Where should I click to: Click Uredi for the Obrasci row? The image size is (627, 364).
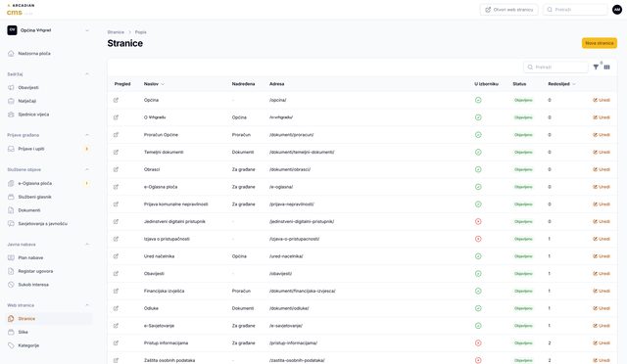coord(602,169)
